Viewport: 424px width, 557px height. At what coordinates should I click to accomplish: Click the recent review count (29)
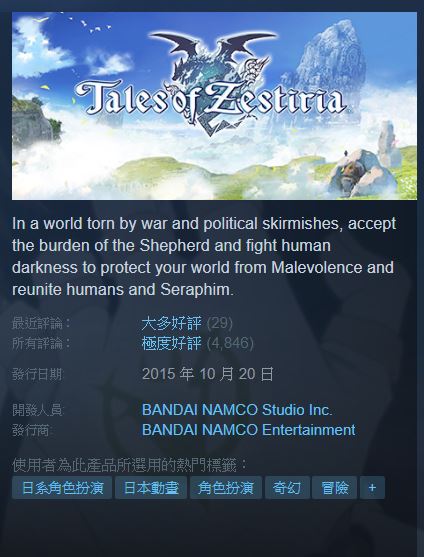click(x=220, y=323)
